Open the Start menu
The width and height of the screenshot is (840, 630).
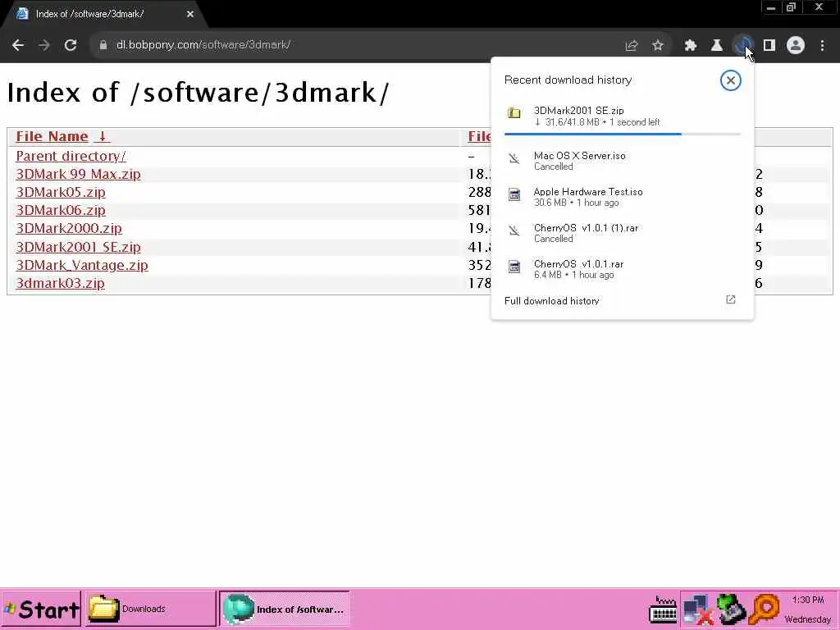41,609
